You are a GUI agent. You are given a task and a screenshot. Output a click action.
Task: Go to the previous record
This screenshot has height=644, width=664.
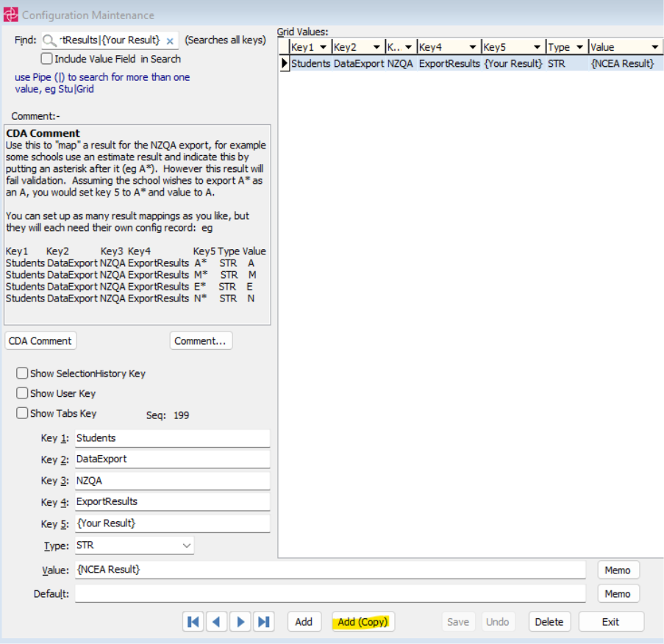click(x=216, y=621)
